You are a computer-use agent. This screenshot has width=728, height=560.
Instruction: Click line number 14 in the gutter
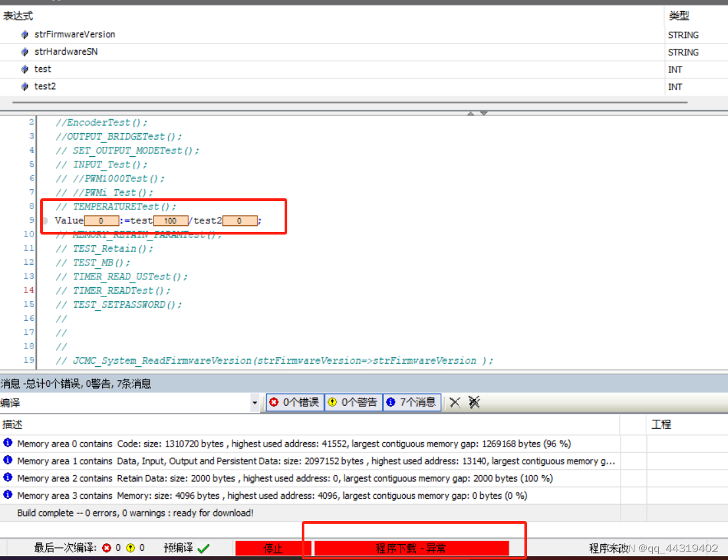click(29, 291)
